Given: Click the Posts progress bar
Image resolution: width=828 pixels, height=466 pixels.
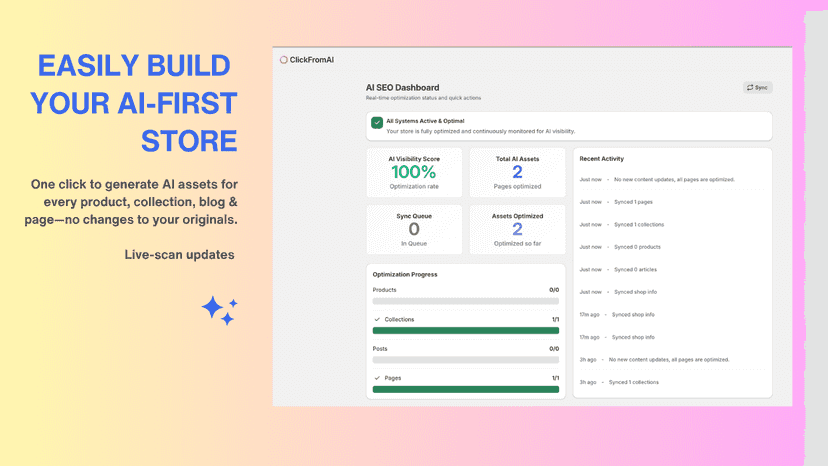Looking at the screenshot, I should 466,360.
